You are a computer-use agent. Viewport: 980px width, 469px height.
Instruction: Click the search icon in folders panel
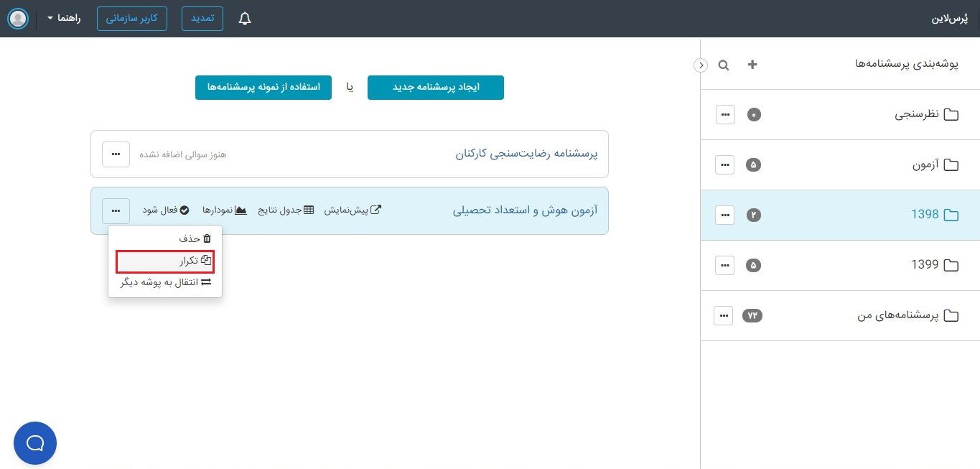coord(724,65)
